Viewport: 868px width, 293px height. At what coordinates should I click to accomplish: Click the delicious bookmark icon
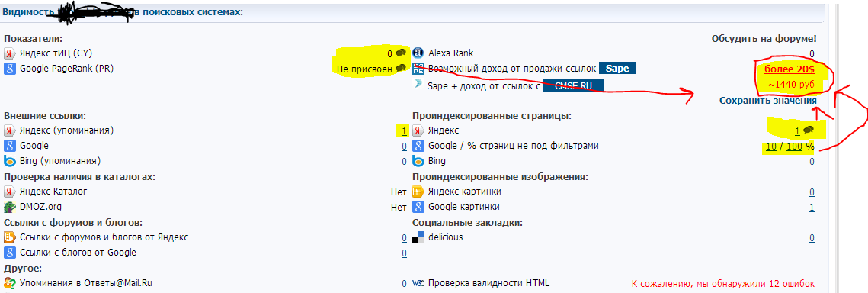(418, 237)
